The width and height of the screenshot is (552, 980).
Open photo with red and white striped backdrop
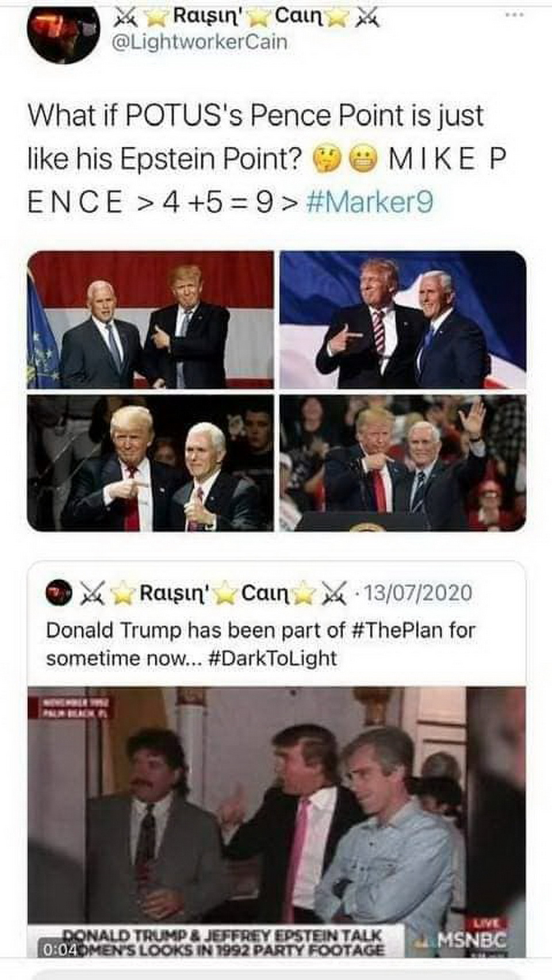[151, 320]
